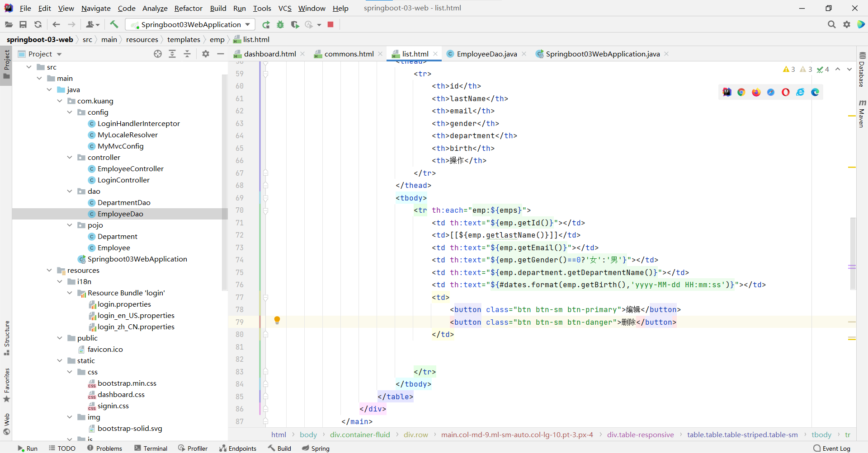This screenshot has width=868, height=453.
Task: Open the VCS menu
Action: pyautogui.click(x=285, y=8)
